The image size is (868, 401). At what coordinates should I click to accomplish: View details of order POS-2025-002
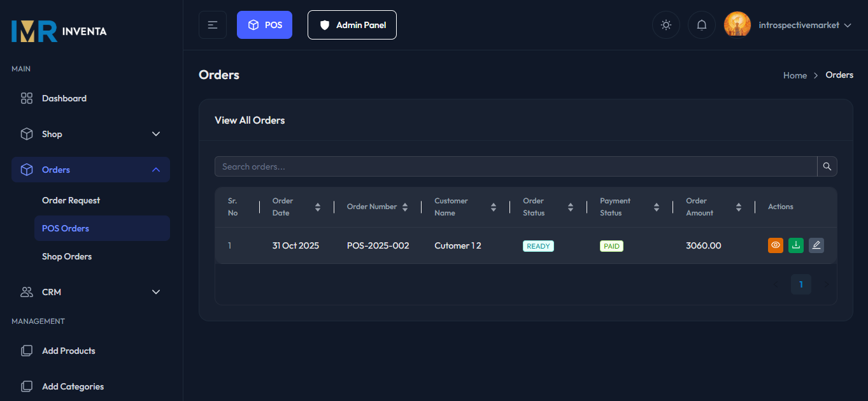pyautogui.click(x=775, y=245)
